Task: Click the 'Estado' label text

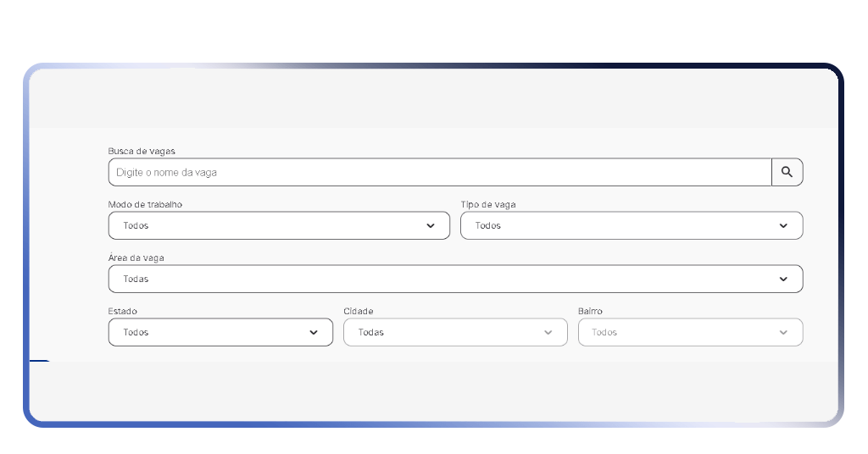Action: pyautogui.click(x=122, y=311)
